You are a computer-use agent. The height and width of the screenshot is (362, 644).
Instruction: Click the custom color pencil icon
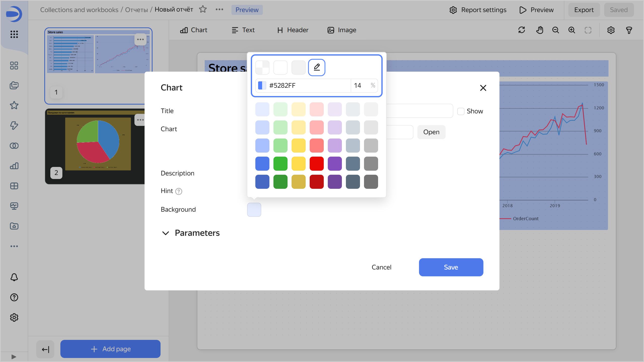(x=317, y=67)
